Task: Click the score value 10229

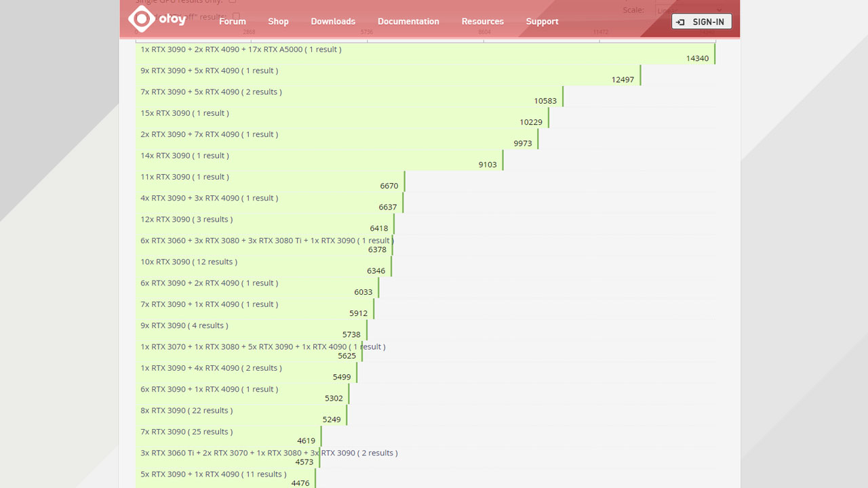Action: click(531, 122)
